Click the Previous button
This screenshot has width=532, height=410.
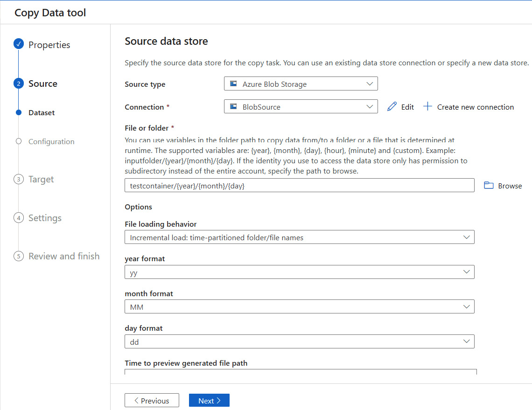pyautogui.click(x=152, y=401)
